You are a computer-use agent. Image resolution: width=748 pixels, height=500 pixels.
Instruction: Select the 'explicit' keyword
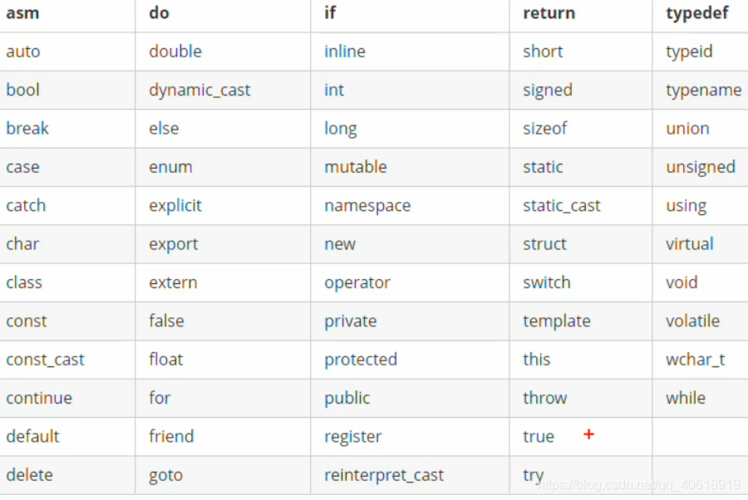coord(175,206)
